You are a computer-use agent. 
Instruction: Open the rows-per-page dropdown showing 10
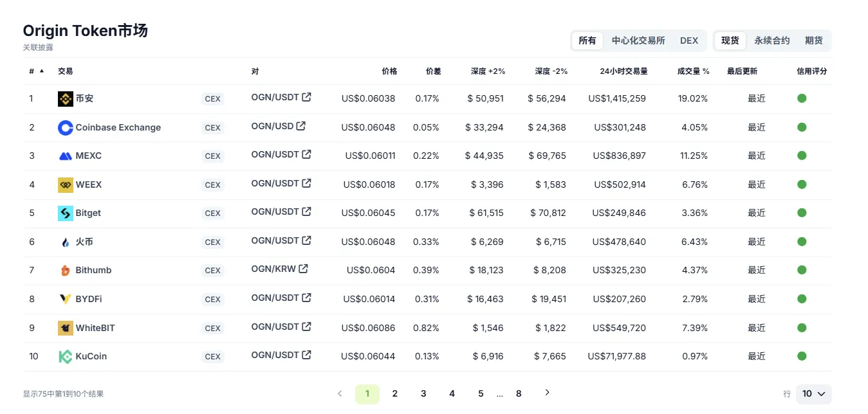(813, 394)
